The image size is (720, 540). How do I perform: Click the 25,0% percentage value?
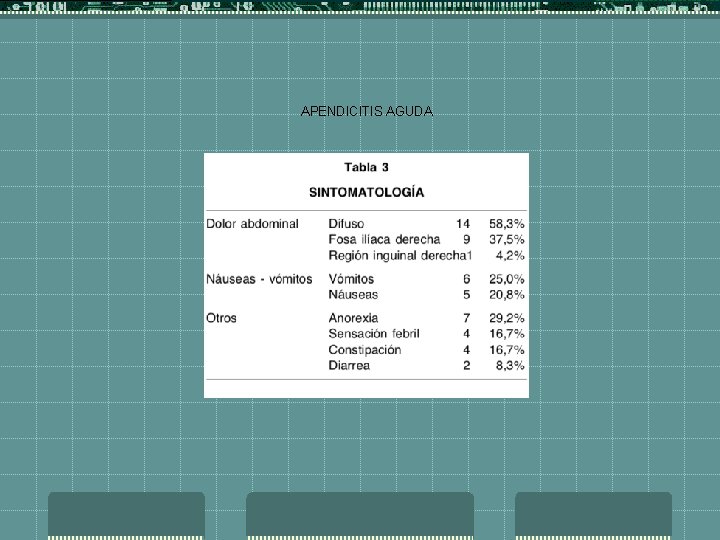pos(506,279)
